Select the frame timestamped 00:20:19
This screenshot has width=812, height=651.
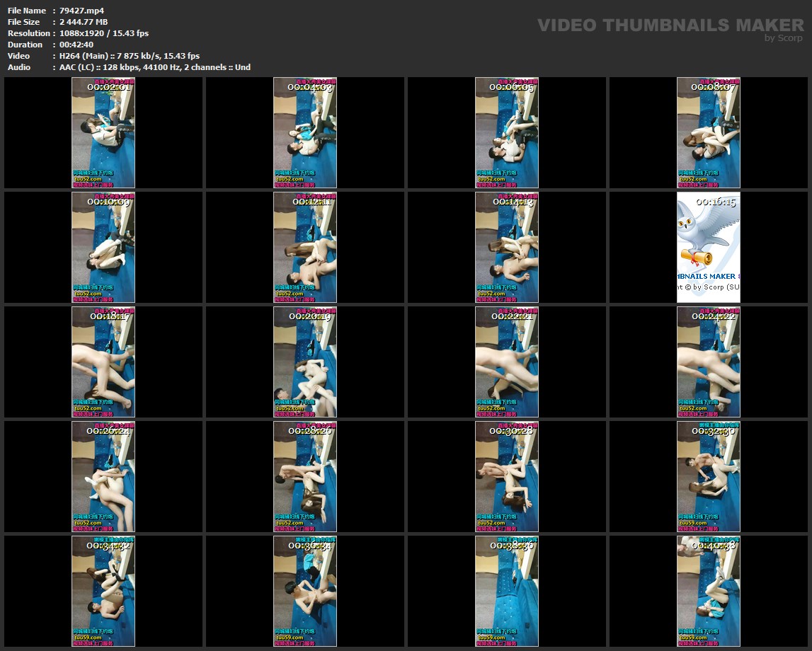coord(305,362)
